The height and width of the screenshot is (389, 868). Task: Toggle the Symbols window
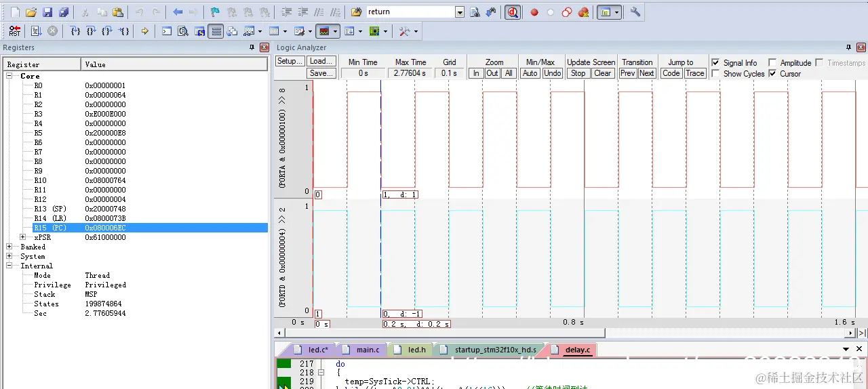(199, 31)
